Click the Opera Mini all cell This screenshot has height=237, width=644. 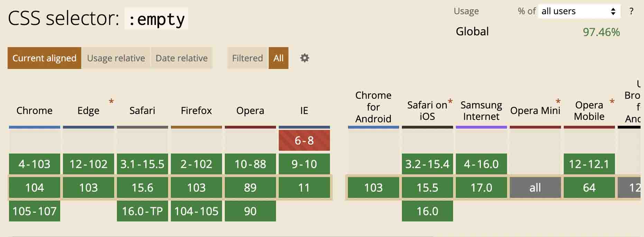[x=535, y=187]
